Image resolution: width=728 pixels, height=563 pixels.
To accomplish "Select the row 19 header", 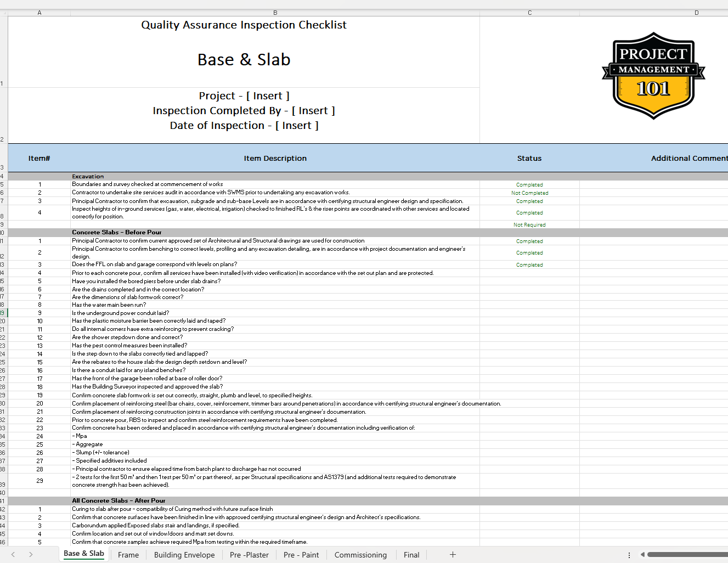I will tap(3, 313).
